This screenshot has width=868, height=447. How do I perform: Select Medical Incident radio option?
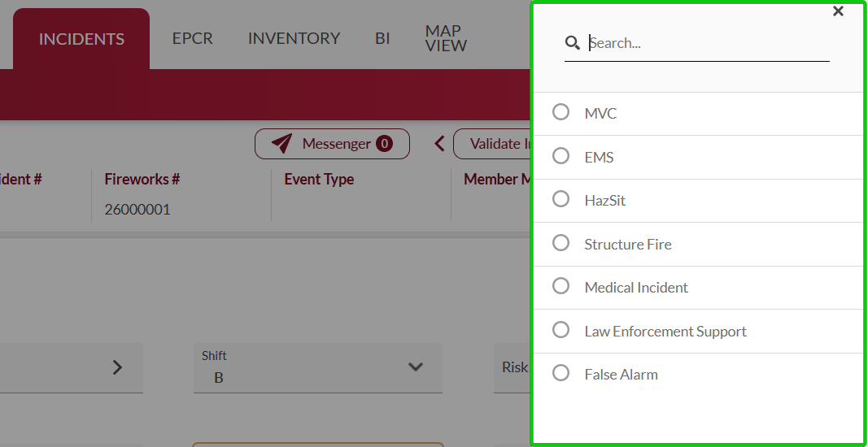click(561, 287)
